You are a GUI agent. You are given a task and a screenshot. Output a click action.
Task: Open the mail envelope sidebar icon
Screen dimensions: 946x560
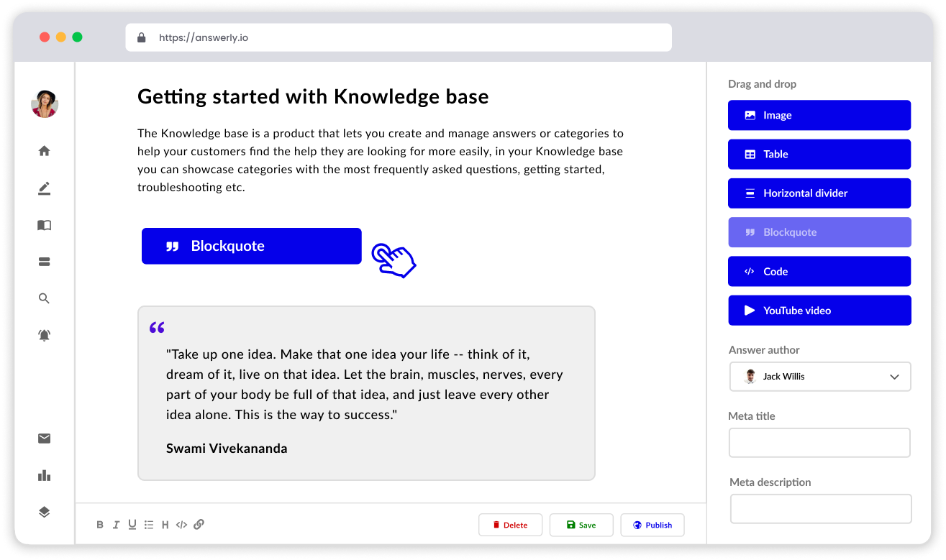pos(45,439)
